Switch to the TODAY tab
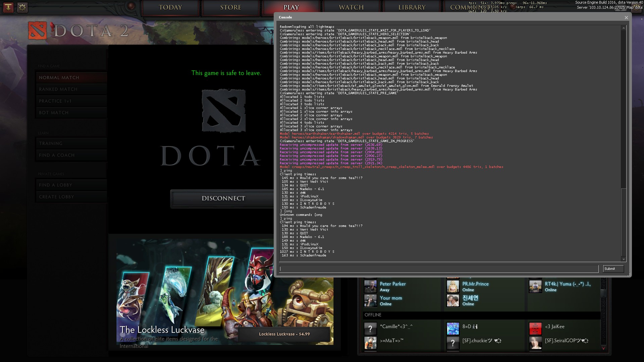Screen dimensions: 644x362 point(170,7)
